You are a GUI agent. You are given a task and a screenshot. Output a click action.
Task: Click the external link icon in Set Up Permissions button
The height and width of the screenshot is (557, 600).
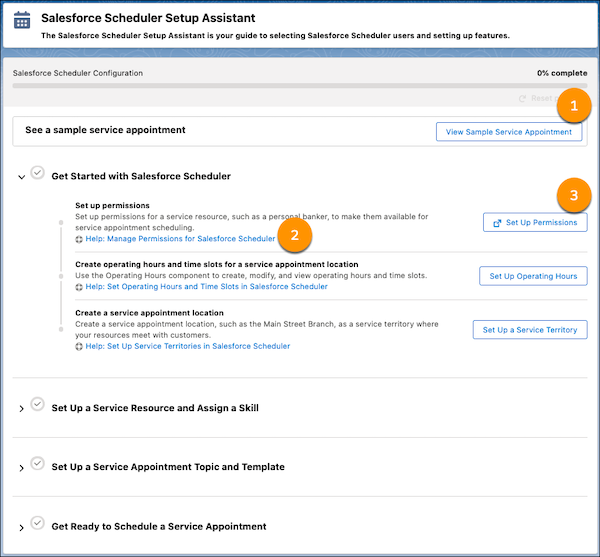pos(497,223)
